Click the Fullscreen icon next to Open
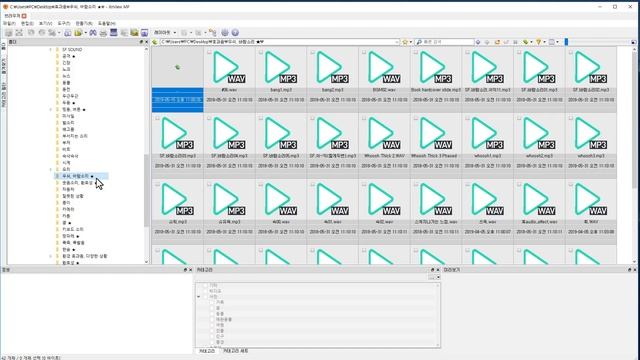640x360 pixels. 19,33
